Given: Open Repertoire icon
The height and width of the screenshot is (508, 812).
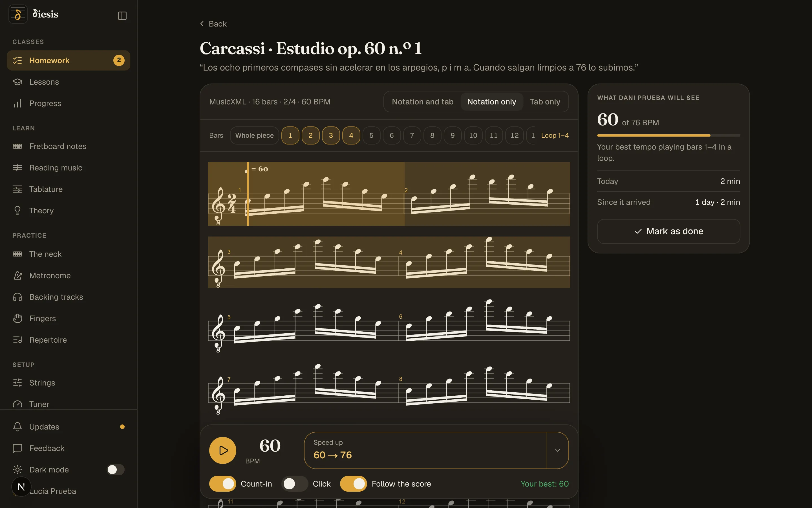Looking at the screenshot, I should pos(17,340).
